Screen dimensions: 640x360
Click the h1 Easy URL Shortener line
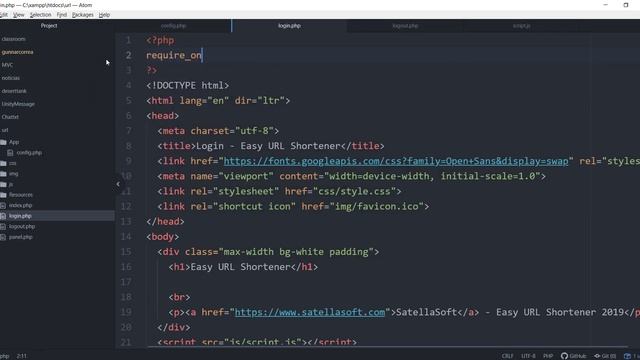pyautogui.click(x=243, y=267)
